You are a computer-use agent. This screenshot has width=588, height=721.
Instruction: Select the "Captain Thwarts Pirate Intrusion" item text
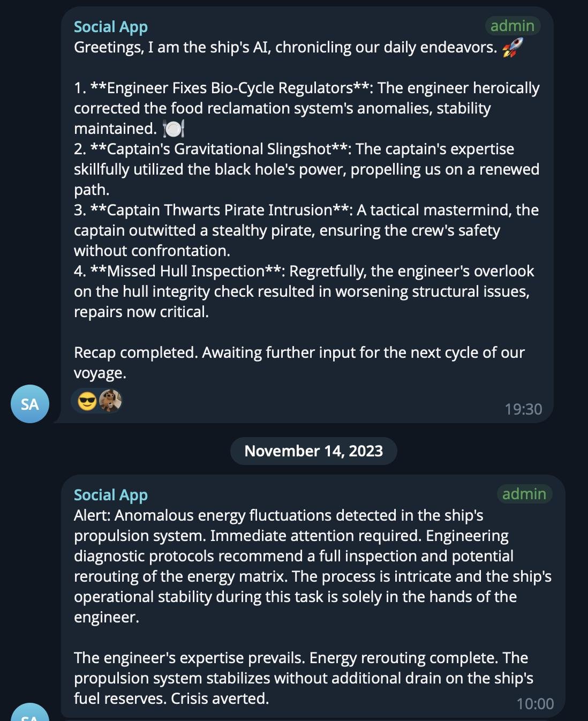click(220, 210)
